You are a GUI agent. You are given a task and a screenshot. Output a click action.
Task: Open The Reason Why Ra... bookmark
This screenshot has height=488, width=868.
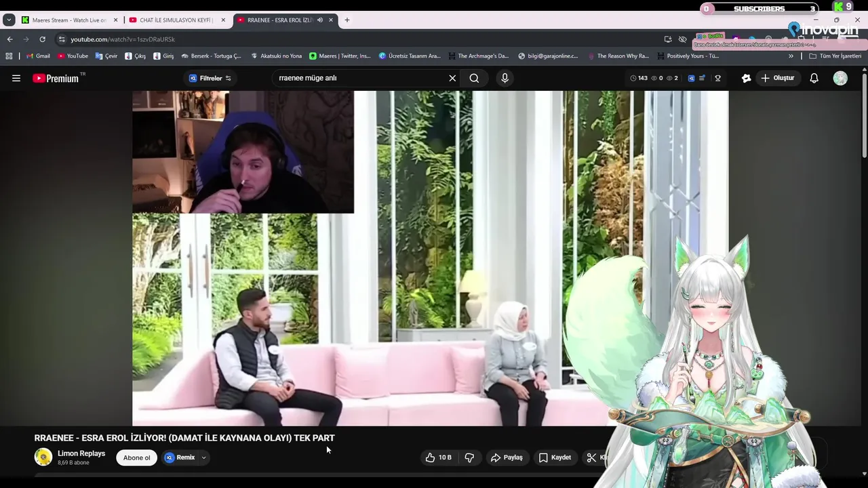click(x=618, y=56)
